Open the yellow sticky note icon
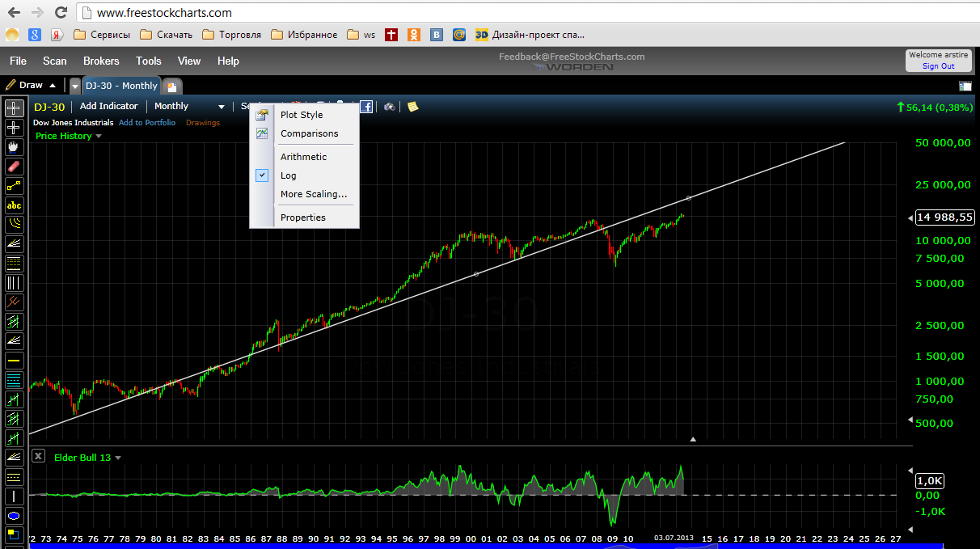 pos(412,106)
